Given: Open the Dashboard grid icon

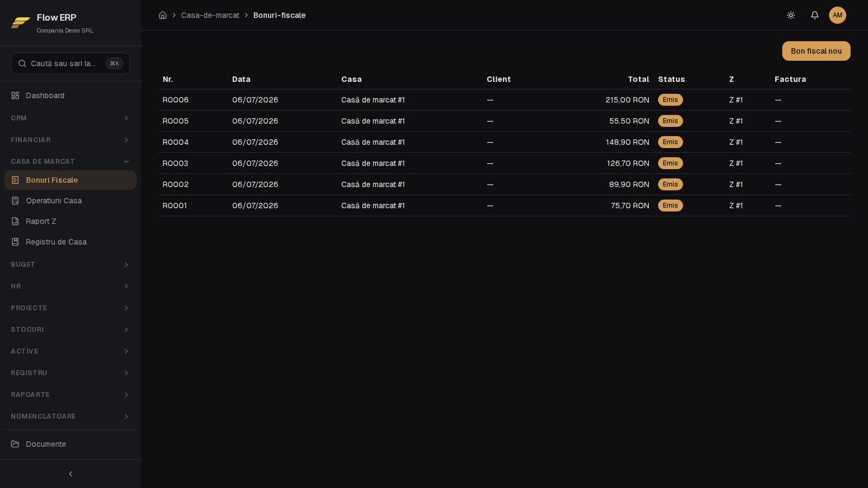Looking at the screenshot, I should 15,95.
